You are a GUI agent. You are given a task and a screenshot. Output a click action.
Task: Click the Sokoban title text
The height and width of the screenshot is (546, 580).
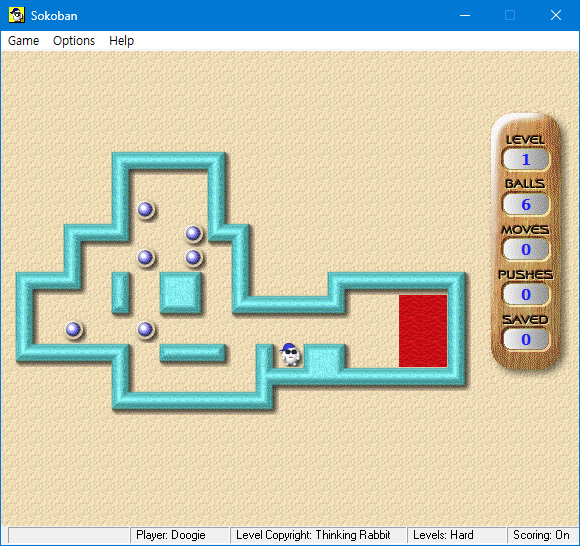click(x=54, y=16)
